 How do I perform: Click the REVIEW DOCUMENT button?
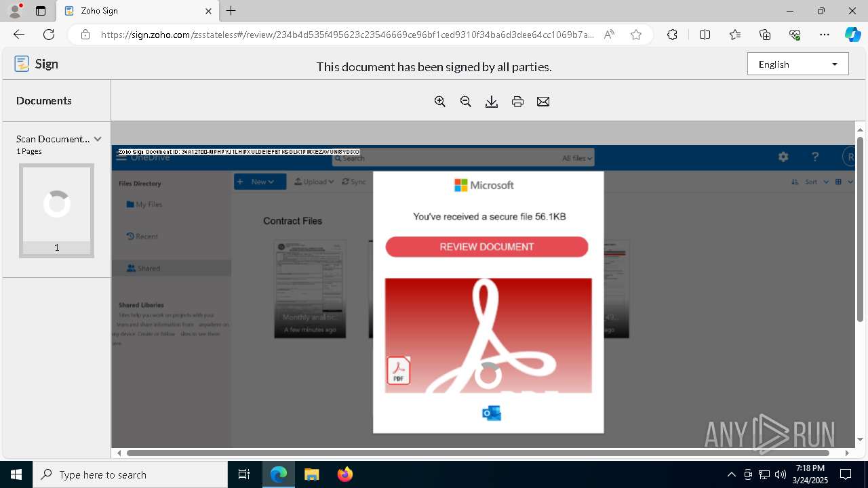(487, 247)
